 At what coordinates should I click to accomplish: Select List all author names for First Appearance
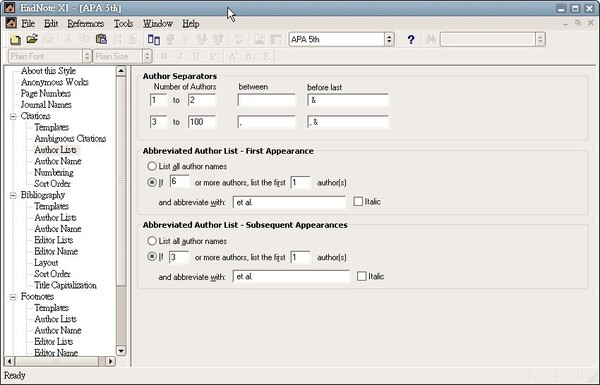[x=152, y=166]
